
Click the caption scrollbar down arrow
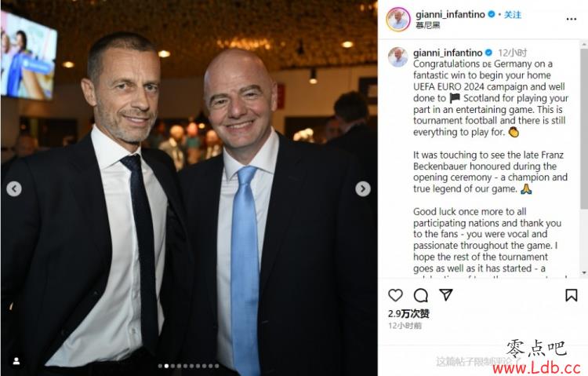tap(584, 272)
